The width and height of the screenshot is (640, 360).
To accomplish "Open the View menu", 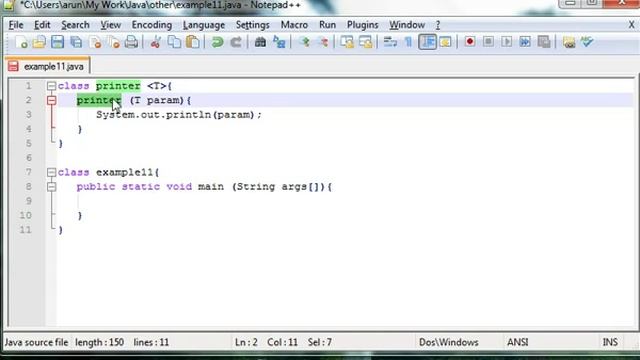I will (x=111, y=25).
